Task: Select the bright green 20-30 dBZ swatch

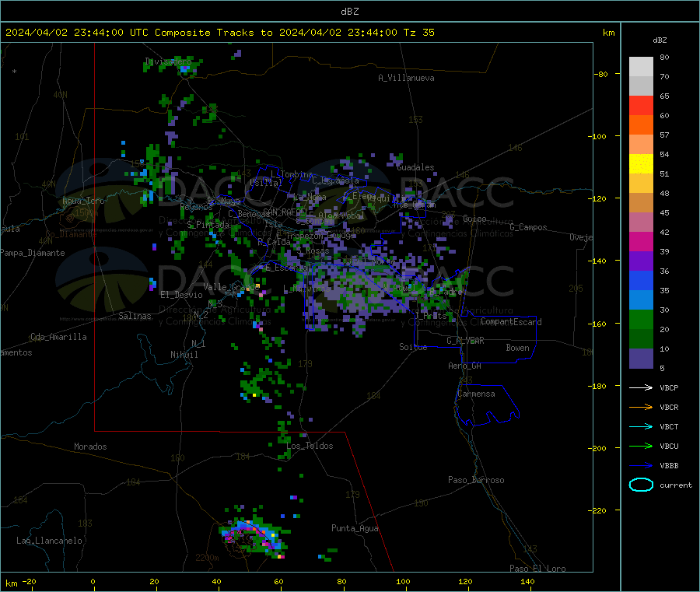Action: [641, 319]
